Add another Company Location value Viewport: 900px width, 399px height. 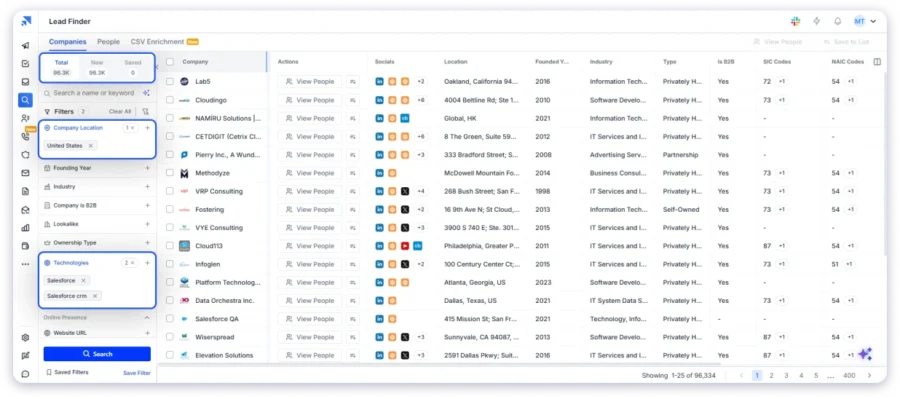(x=148, y=128)
